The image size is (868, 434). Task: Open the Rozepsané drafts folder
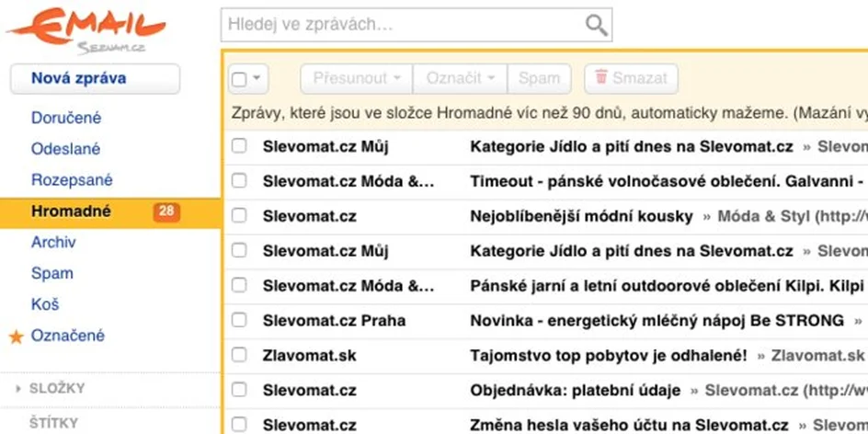click(72, 180)
